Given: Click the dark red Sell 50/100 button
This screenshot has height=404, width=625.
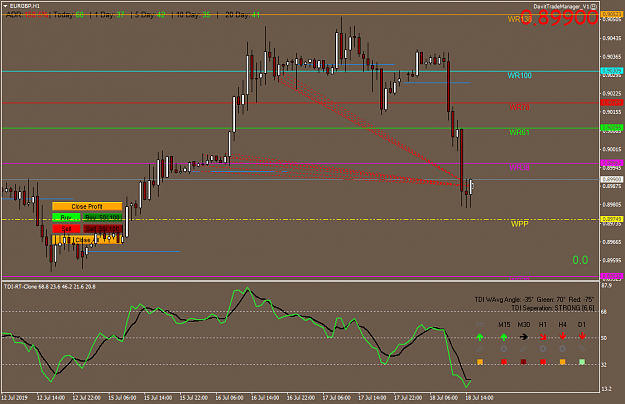Looking at the screenshot, I should (102, 229).
